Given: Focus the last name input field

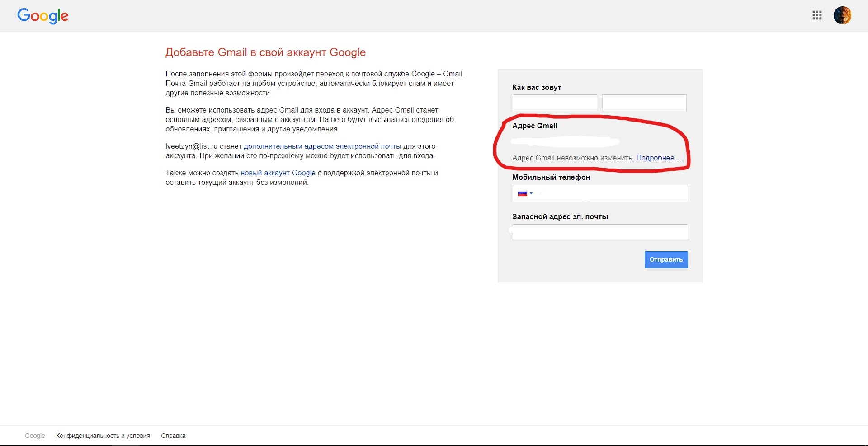Looking at the screenshot, I should (644, 103).
